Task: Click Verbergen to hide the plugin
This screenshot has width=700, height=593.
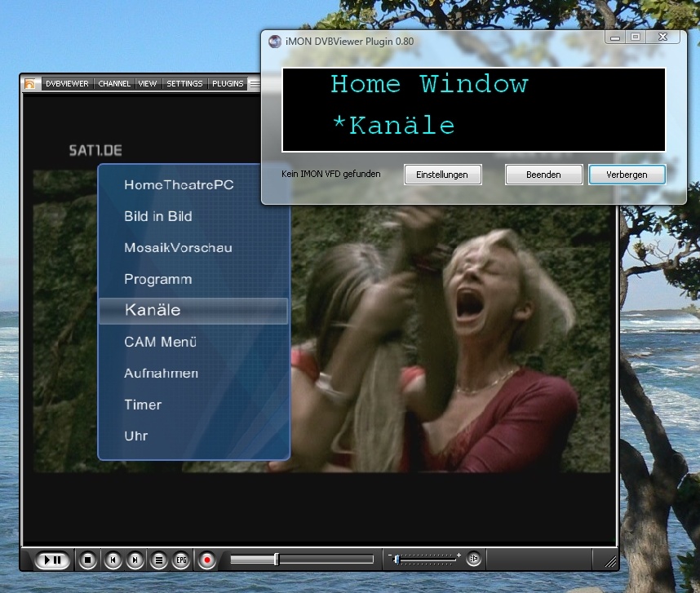Action: click(627, 175)
